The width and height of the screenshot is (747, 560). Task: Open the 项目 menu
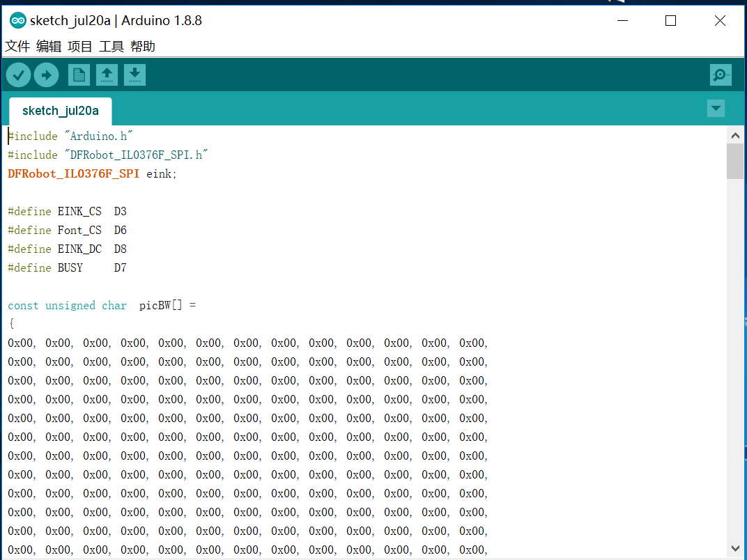[79, 46]
